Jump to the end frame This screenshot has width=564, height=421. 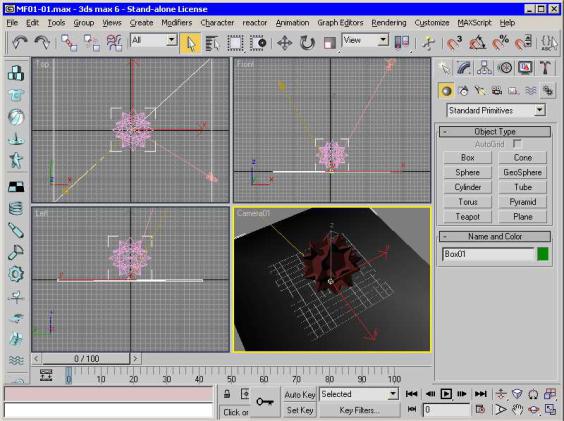481,394
